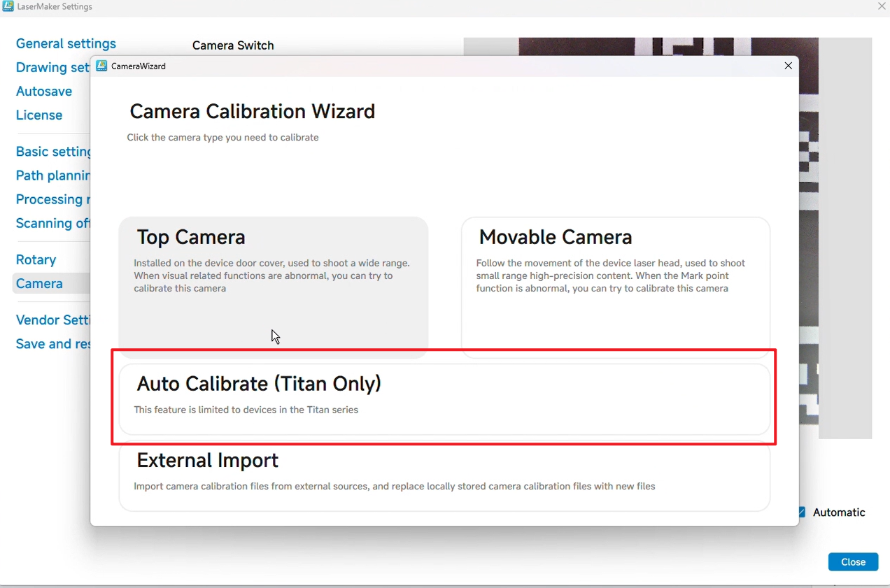Open the Rotary settings page
The height and width of the screenshot is (588, 890).
coord(36,259)
